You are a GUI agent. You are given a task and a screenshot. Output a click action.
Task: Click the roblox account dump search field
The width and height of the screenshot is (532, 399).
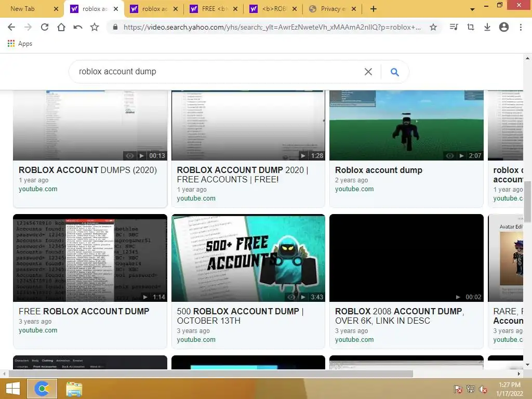[217, 72]
